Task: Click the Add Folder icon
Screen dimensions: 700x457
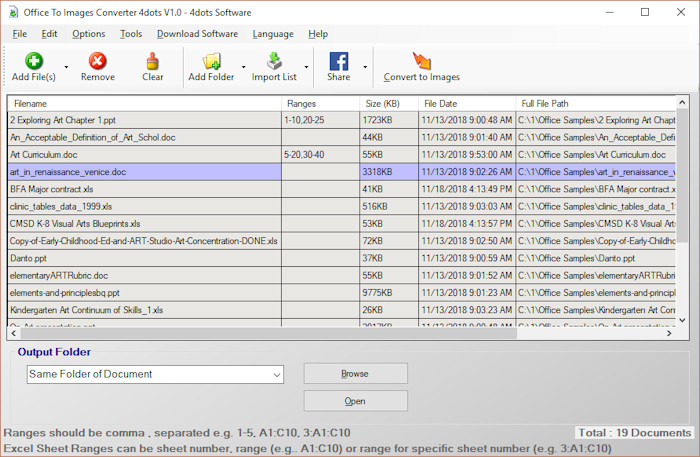Action: point(211,61)
